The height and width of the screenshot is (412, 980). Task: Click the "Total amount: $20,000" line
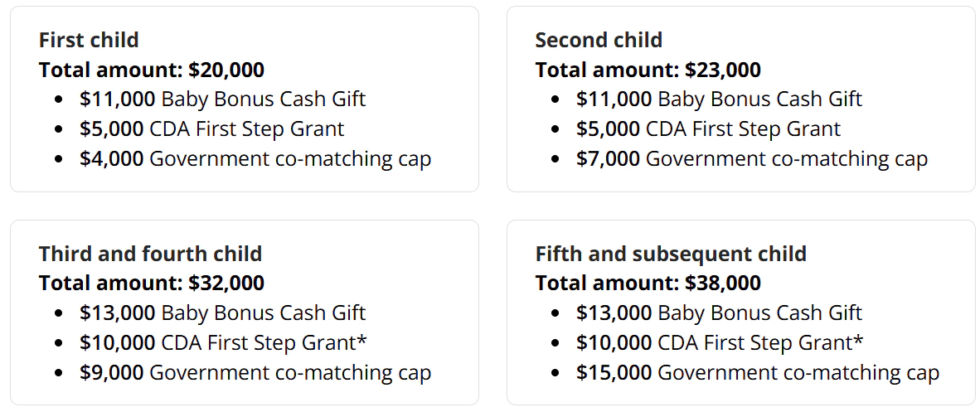point(151,70)
